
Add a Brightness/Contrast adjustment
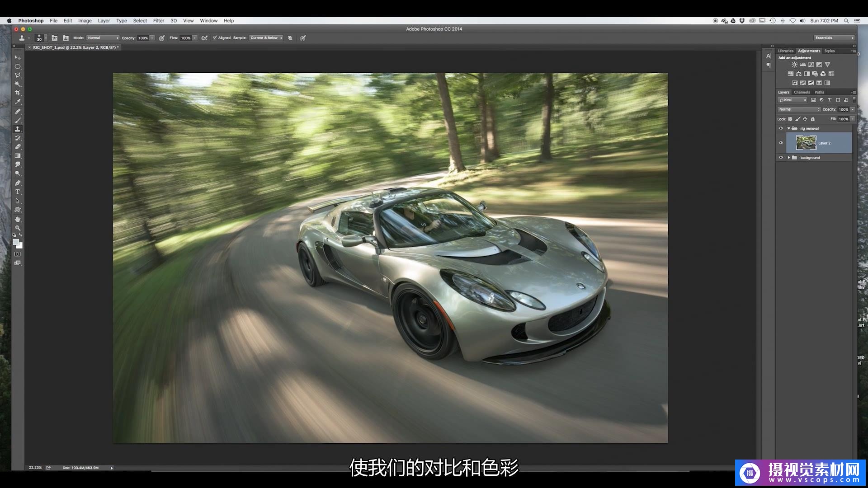click(x=794, y=65)
